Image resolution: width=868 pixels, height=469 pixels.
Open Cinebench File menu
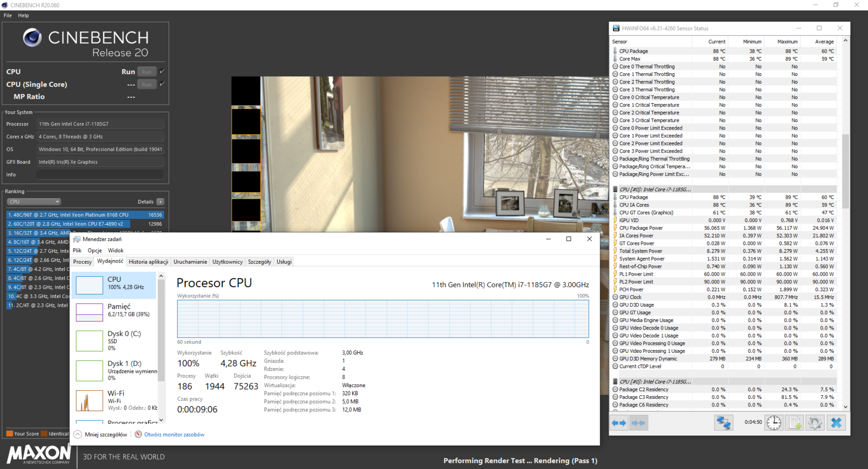pyautogui.click(x=8, y=15)
